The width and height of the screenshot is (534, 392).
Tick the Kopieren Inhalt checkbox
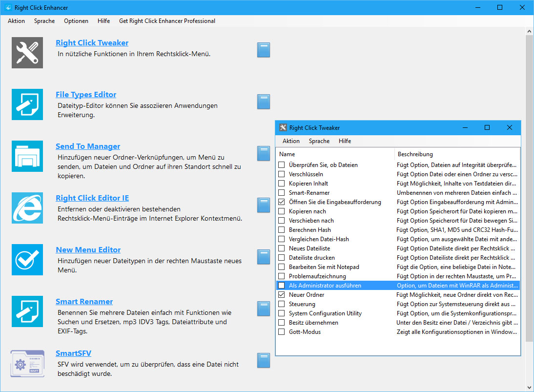click(281, 183)
